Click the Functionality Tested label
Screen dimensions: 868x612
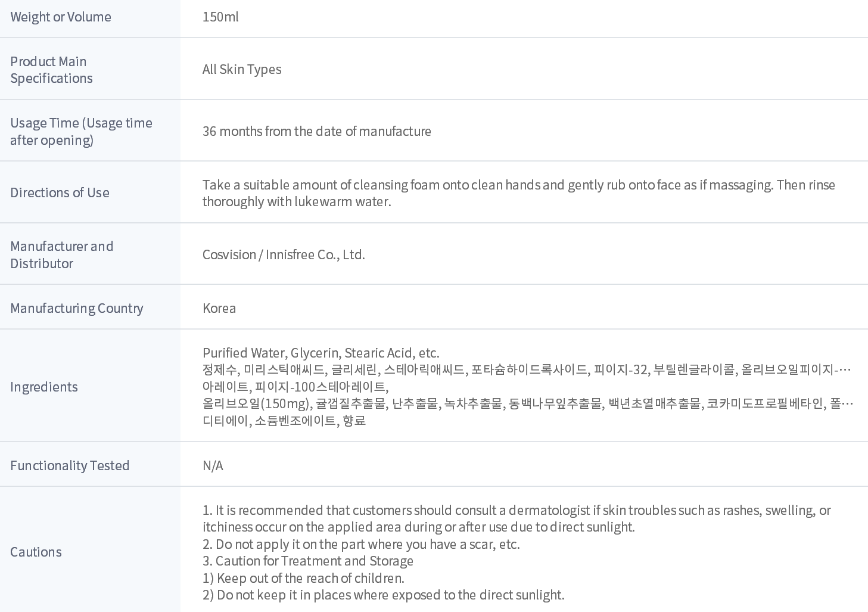70,465
